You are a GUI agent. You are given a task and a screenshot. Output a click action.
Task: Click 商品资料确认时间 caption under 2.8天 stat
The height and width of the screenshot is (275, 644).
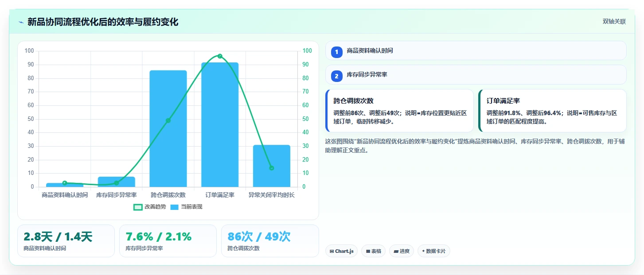[x=45, y=248]
